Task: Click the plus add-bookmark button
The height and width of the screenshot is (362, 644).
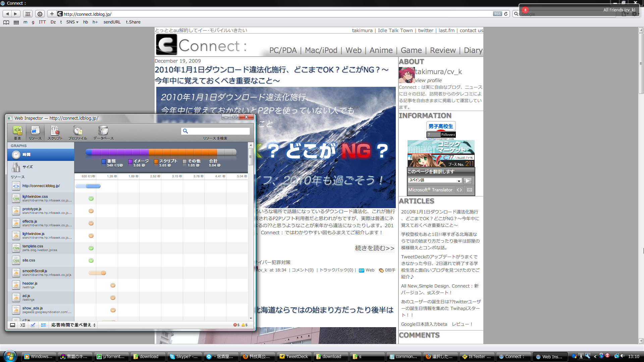Action: [x=52, y=14]
